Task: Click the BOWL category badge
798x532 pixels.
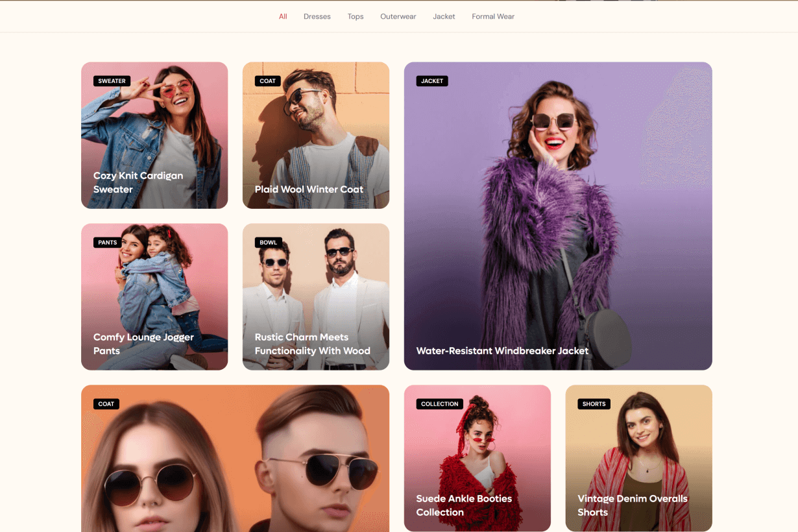Action: pyautogui.click(x=268, y=243)
